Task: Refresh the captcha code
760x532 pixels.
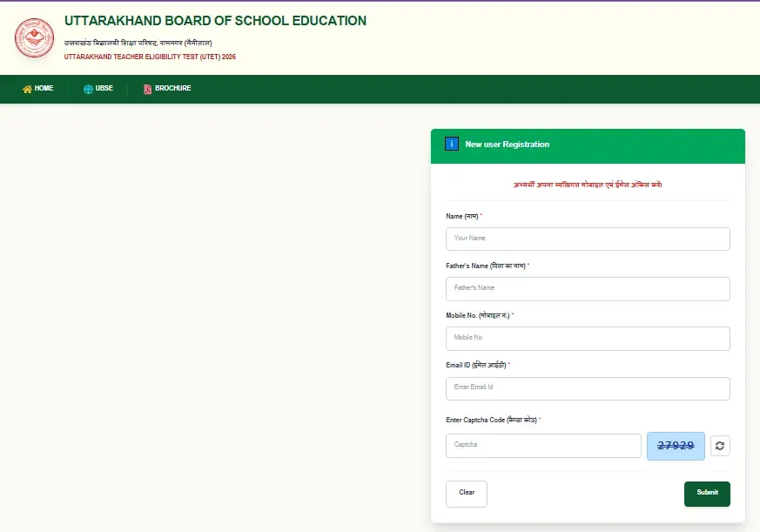Action: (x=720, y=446)
